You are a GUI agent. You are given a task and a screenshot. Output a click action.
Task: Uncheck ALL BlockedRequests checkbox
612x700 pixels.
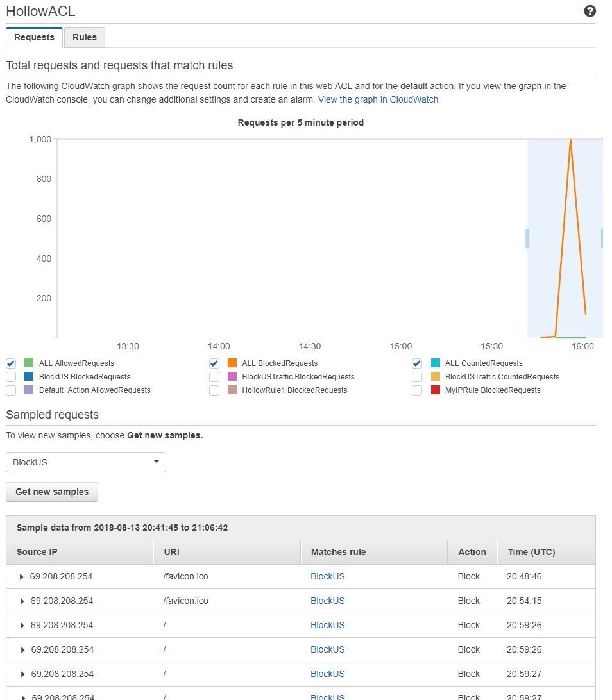point(214,363)
